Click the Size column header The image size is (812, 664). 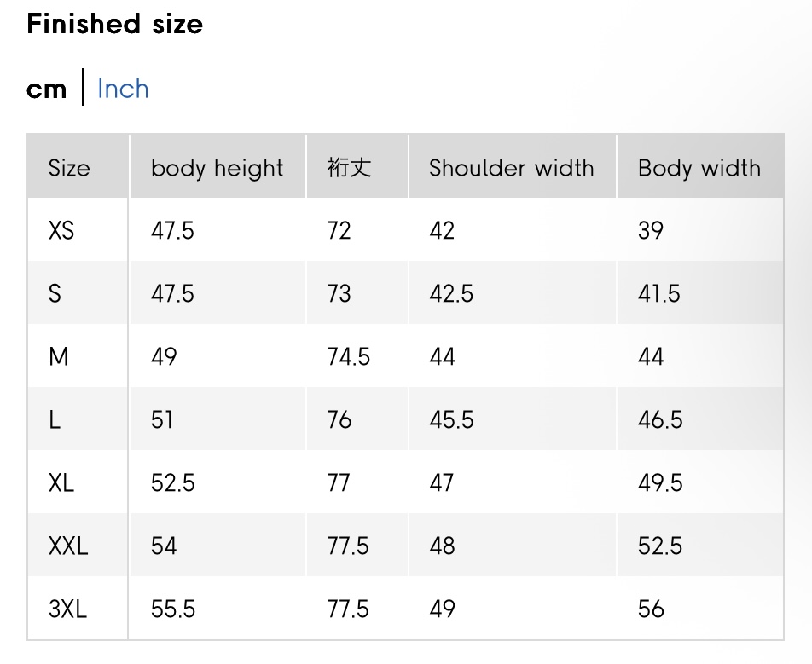[69, 168]
